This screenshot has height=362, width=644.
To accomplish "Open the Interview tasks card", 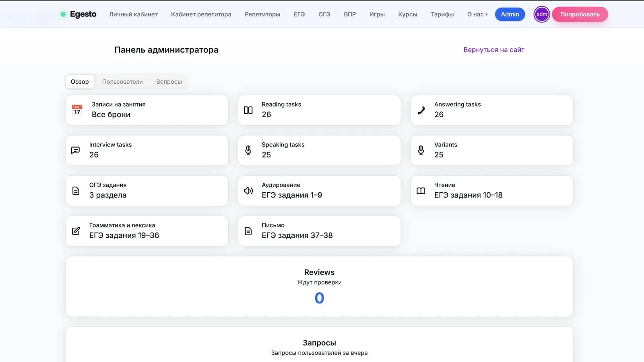I will click(x=147, y=150).
